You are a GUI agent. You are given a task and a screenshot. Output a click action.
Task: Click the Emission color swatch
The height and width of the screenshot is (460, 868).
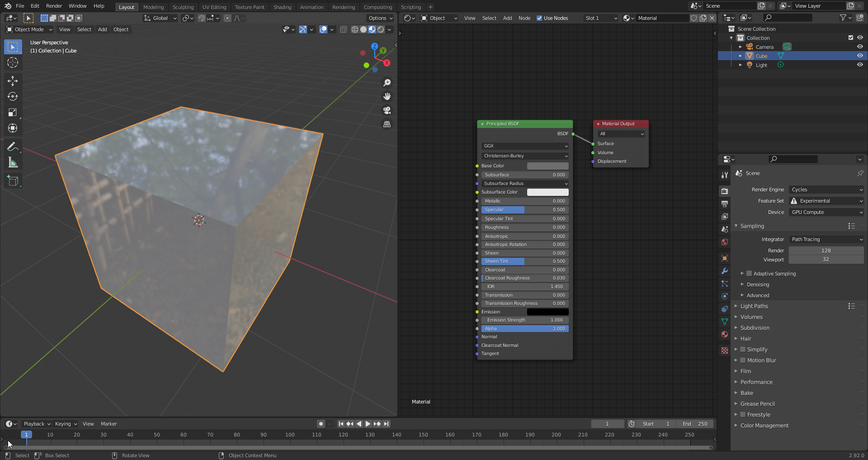point(547,312)
